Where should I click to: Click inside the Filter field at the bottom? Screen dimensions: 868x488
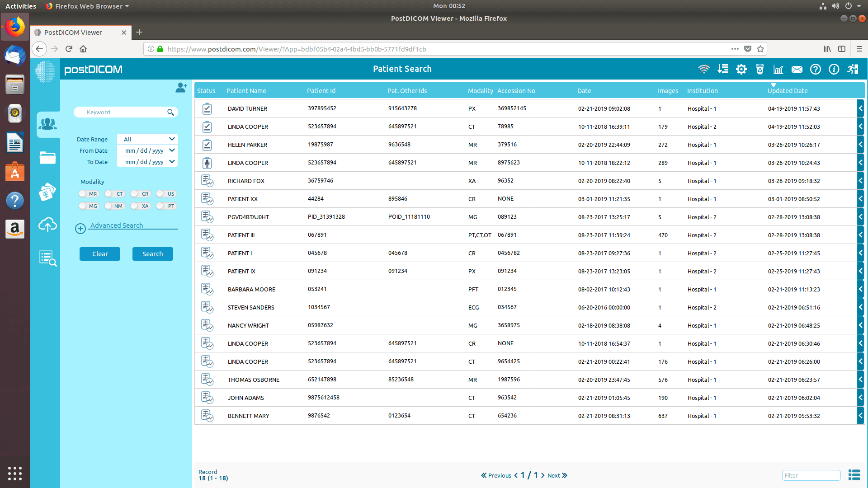(x=811, y=475)
